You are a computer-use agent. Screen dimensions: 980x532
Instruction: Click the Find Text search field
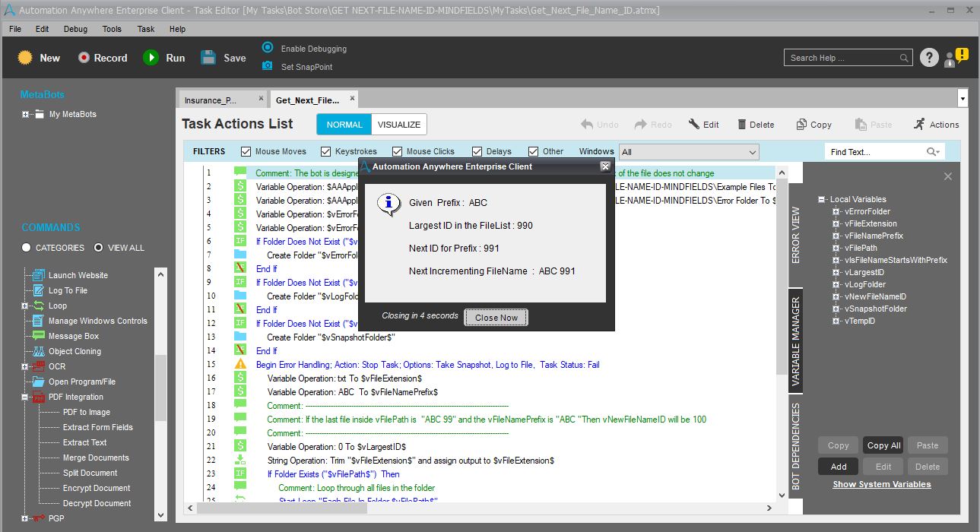click(877, 152)
